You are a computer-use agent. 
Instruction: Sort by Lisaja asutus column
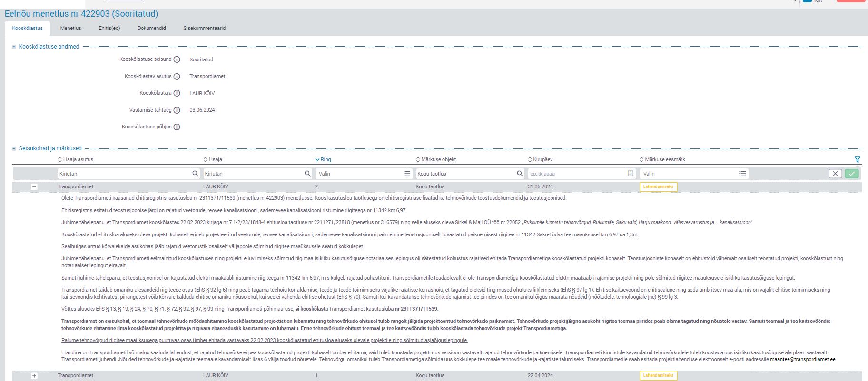76,160
